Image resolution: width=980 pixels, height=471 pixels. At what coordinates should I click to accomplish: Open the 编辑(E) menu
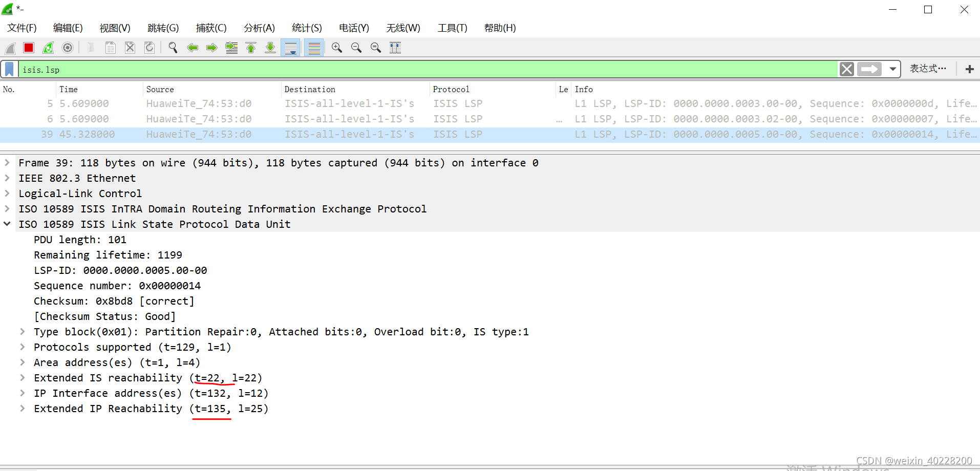[68, 28]
